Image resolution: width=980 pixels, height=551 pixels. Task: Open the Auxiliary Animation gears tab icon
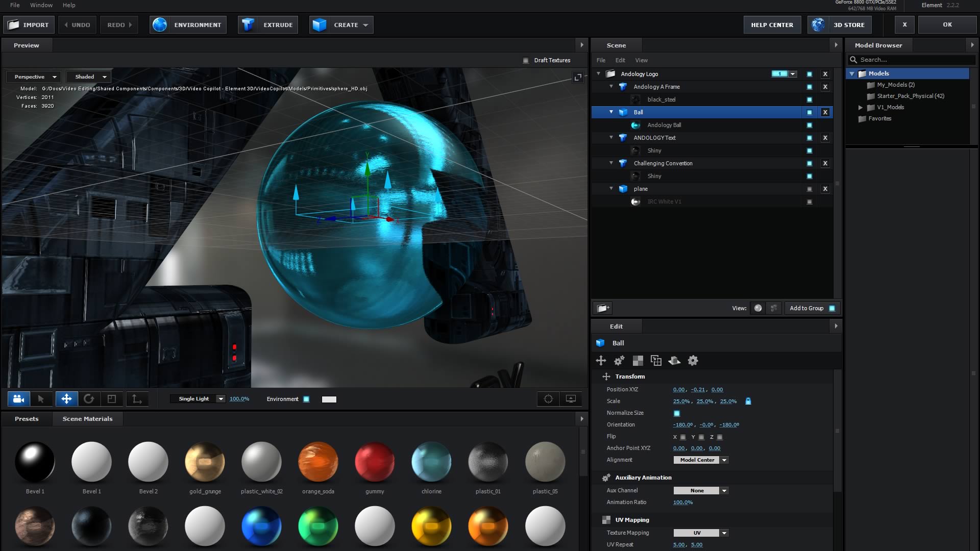(x=619, y=361)
